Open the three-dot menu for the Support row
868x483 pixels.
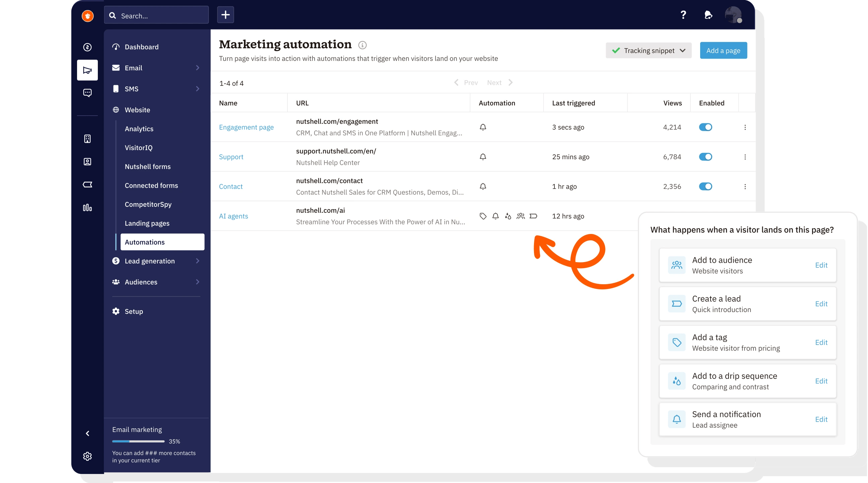click(x=745, y=157)
